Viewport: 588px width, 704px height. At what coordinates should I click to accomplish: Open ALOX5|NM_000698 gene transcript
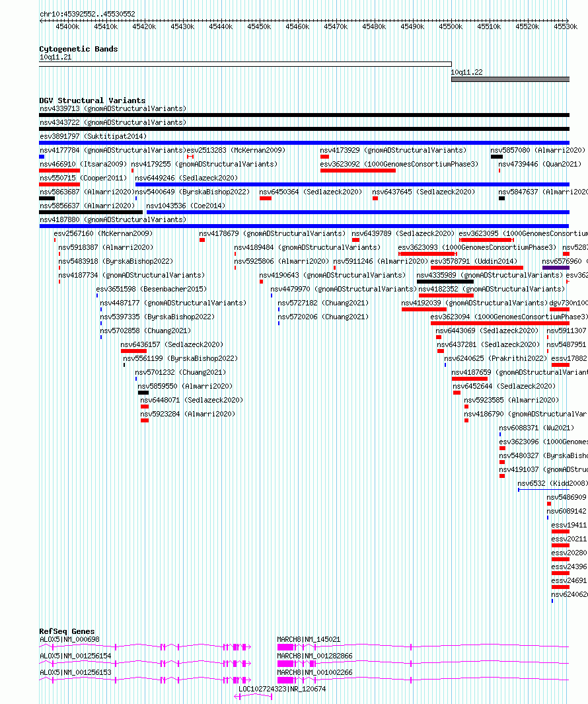pos(69,640)
